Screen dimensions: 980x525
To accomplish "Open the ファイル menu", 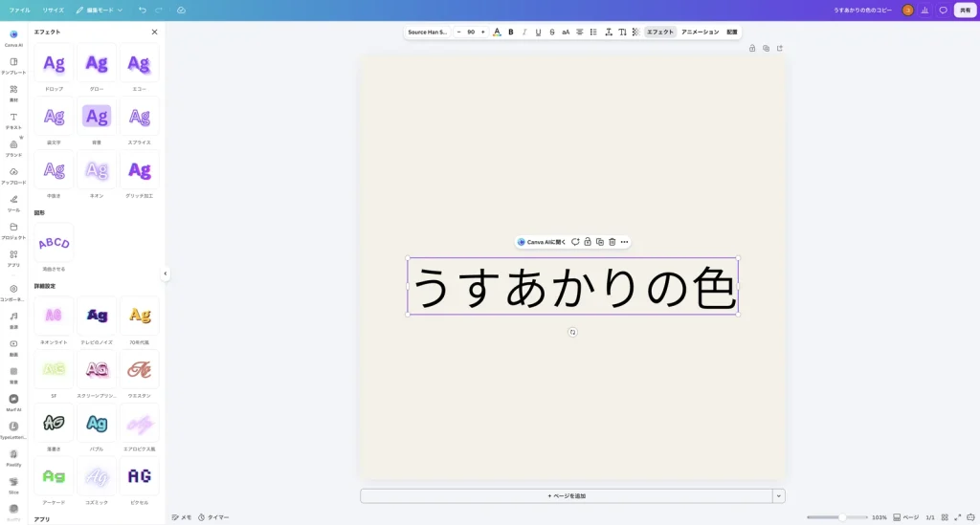I will point(19,10).
